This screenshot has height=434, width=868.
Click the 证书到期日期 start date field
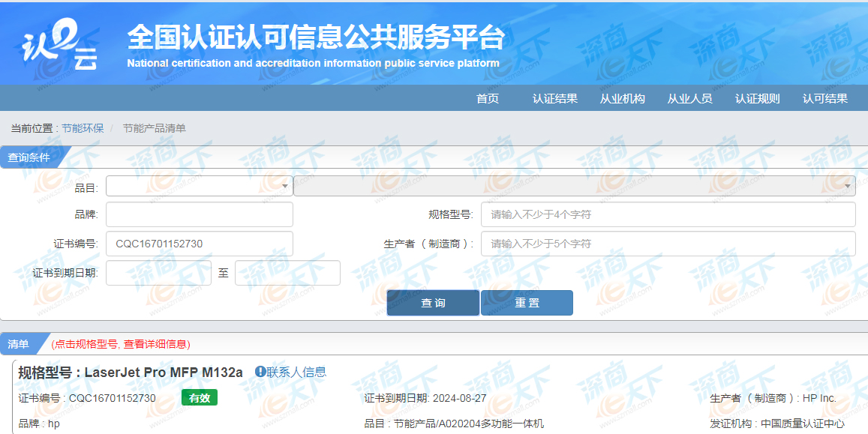click(x=158, y=273)
